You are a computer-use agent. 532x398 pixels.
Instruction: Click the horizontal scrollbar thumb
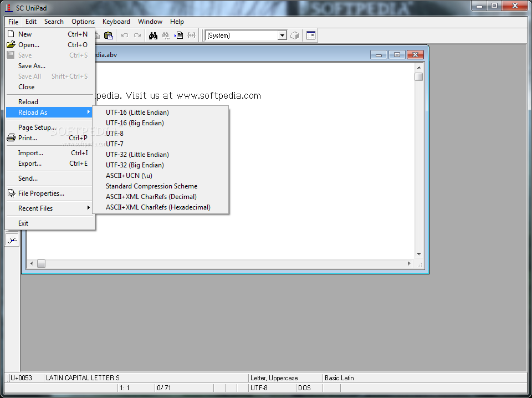click(x=41, y=263)
